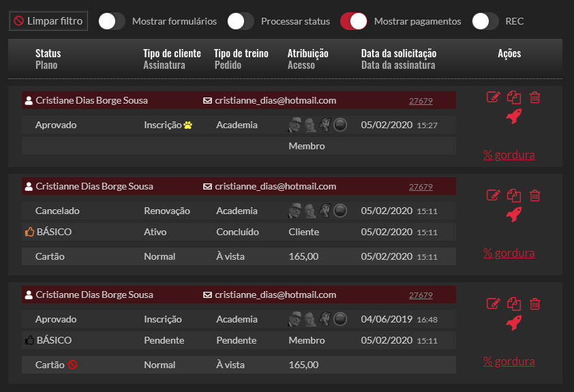The image size is (574, 392).
Task: Click the copy icon in first record
Action: click(x=514, y=97)
